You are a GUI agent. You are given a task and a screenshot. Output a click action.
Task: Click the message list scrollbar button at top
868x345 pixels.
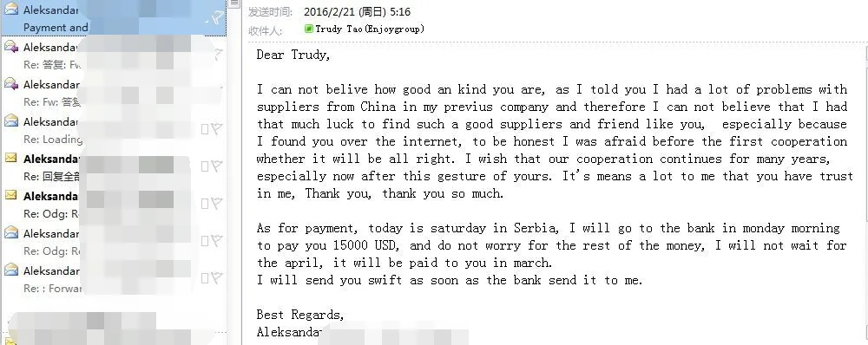click(234, 3)
